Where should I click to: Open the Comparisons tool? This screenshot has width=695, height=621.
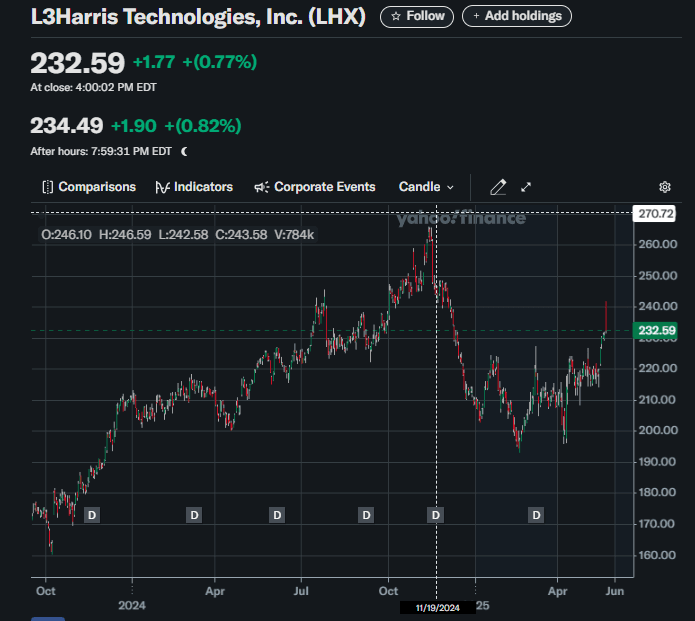coord(89,187)
